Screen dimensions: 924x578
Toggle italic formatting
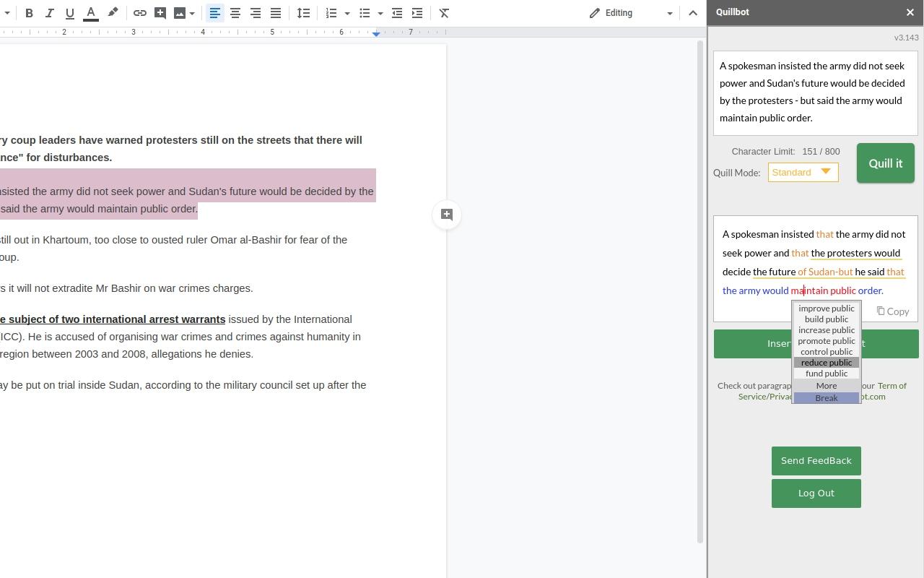(x=49, y=13)
